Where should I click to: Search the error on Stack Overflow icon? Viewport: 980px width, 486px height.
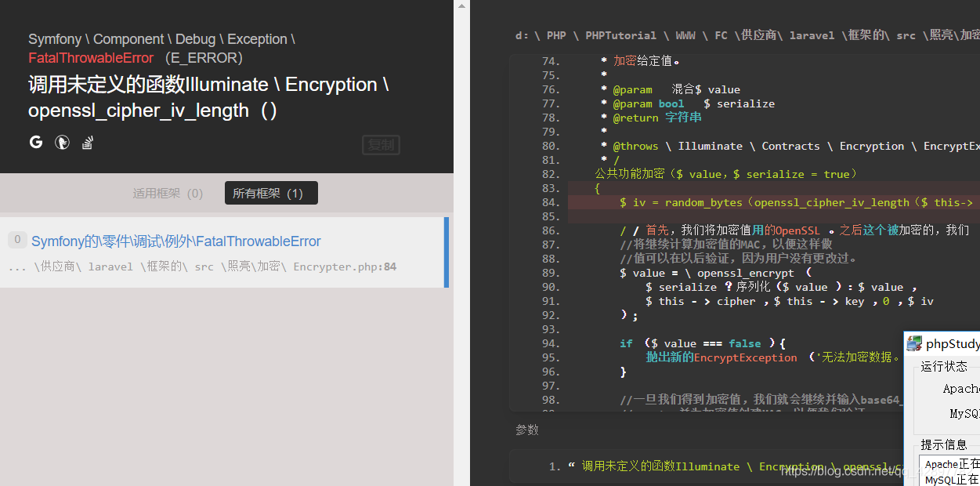tap(89, 142)
